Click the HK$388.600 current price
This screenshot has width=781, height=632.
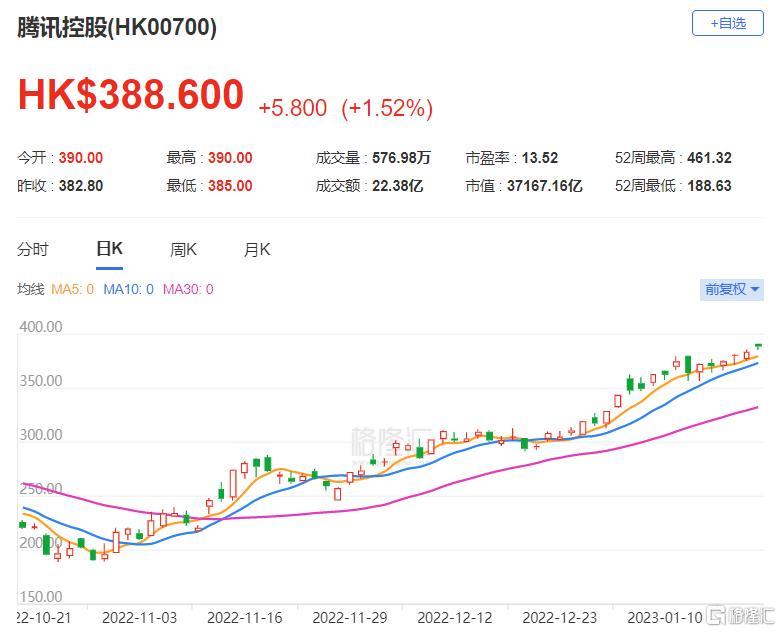pos(130,95)
